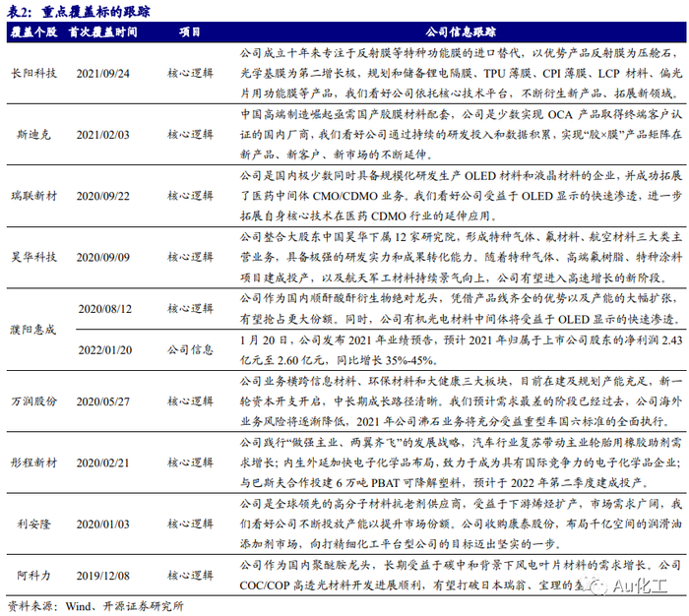Click 核心逻辑 next to 2020/08/12
The height and width of the screenshot is (616, 689).
point(190,309)
